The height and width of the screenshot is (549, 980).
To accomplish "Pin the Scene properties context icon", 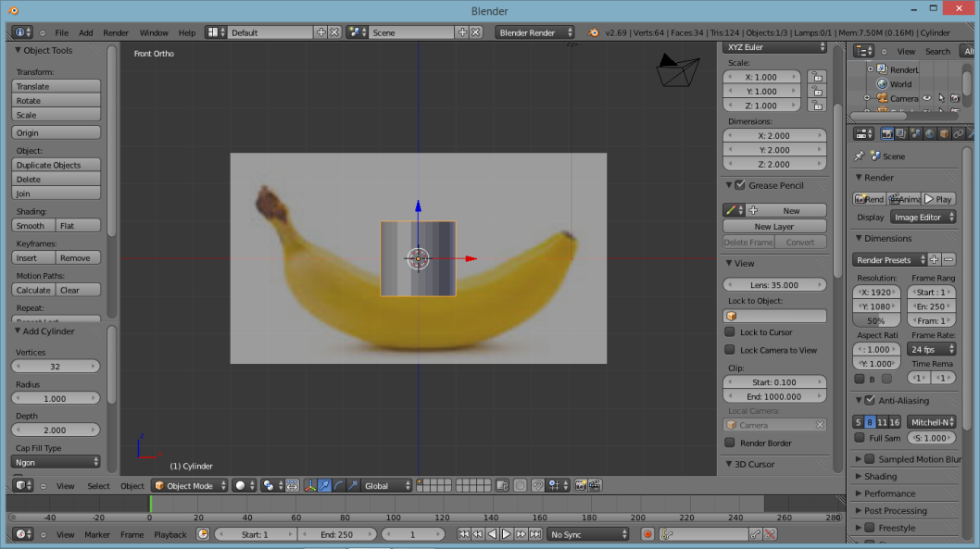I will point(860,156).
